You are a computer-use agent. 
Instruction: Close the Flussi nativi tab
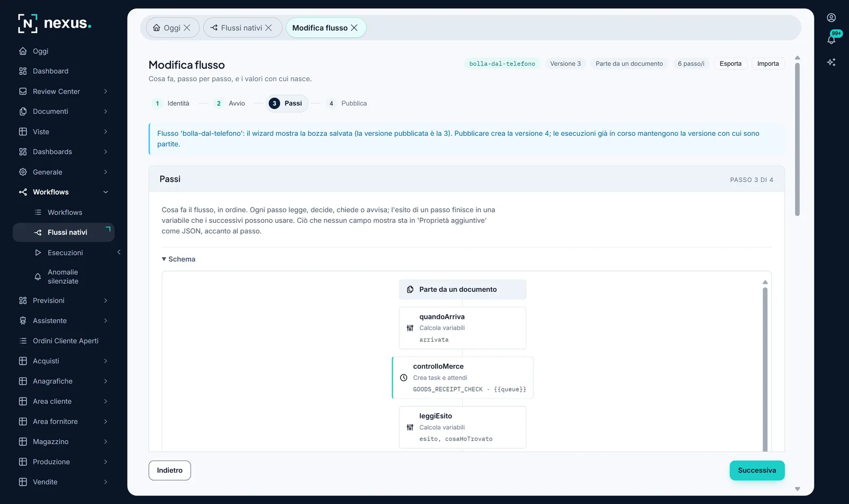[x=268, y=28]
